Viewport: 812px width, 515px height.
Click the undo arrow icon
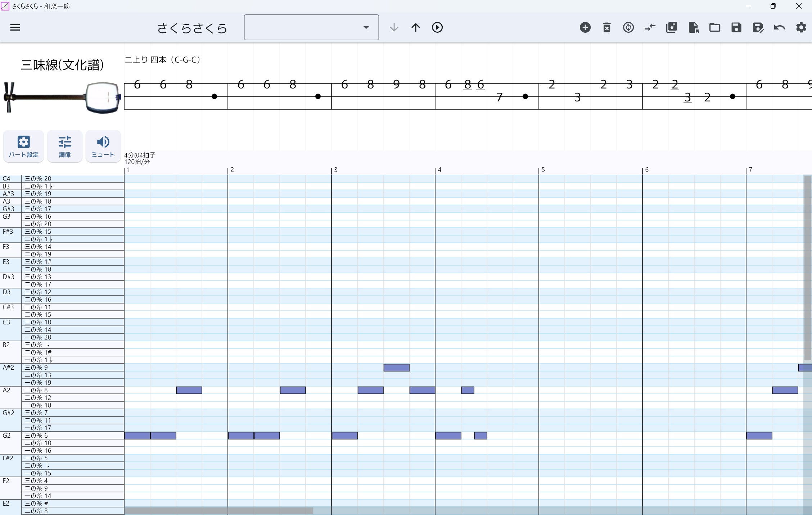point(780,27)
